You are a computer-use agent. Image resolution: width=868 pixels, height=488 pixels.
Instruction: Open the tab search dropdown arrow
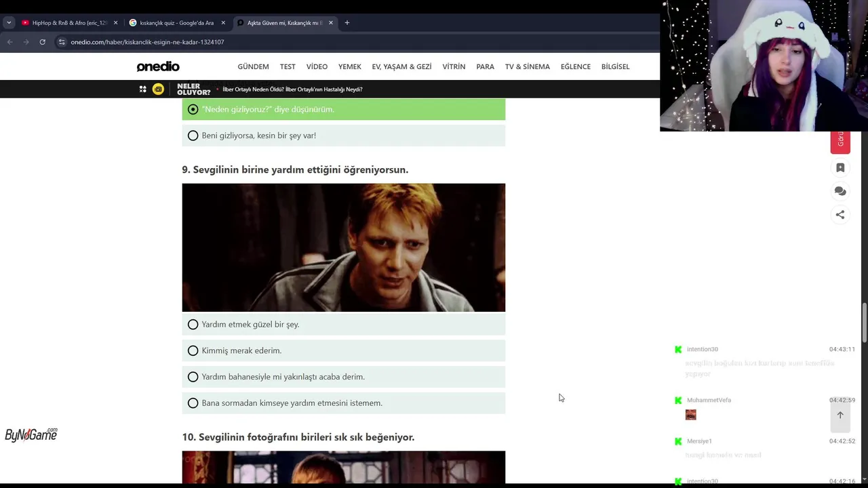coord(9,22)
